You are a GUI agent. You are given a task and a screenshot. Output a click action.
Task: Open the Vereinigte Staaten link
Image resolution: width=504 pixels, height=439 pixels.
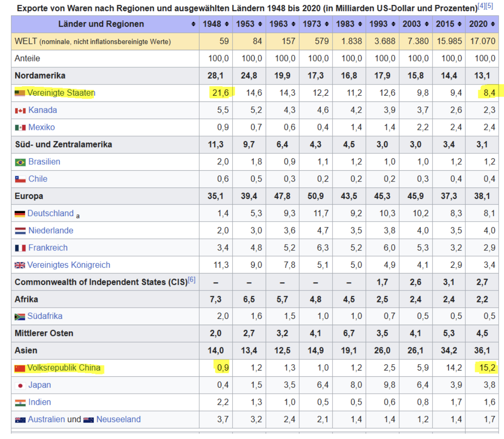pyautogui.click(x=61, y=93)
